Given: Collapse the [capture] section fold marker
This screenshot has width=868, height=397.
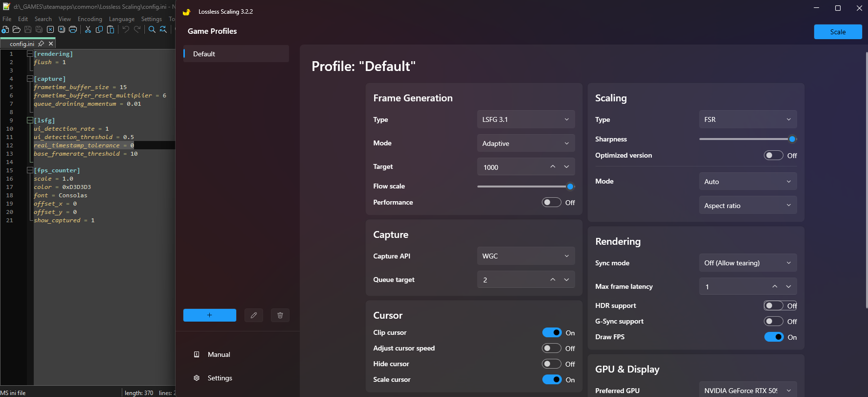Looking at the screenshot, I should pyautogui.click(x=30, y=79).
